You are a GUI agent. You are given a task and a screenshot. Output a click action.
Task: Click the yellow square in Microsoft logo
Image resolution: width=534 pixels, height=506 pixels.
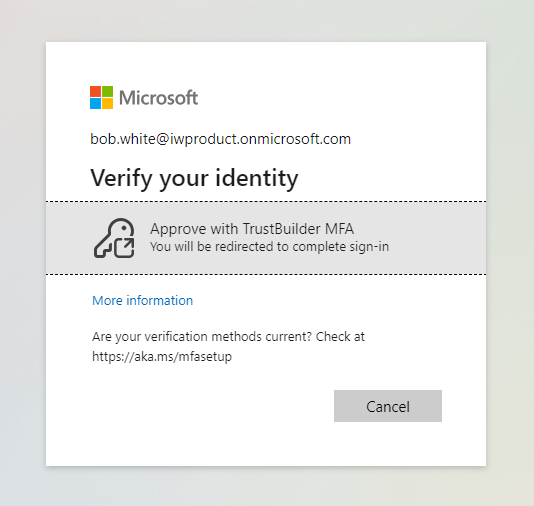(107, 104)
